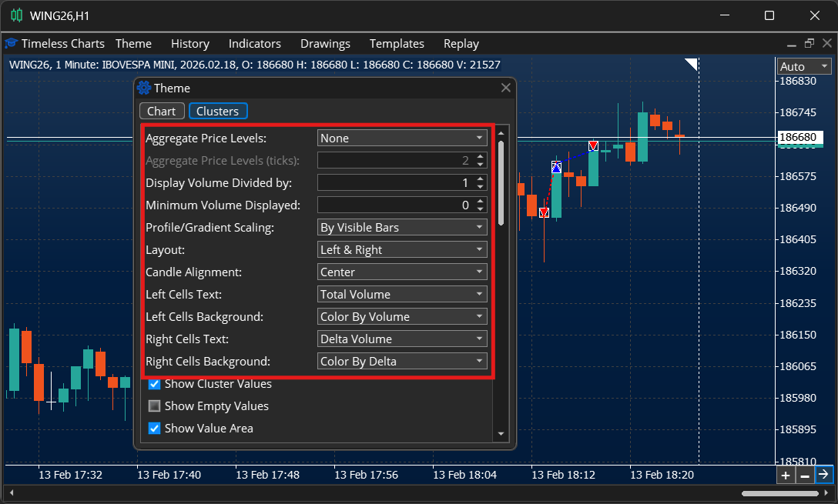Click the 186745 price axis label
Image resolution: width=838 pixels, height=504 pixels.
(x=798, y=112)
